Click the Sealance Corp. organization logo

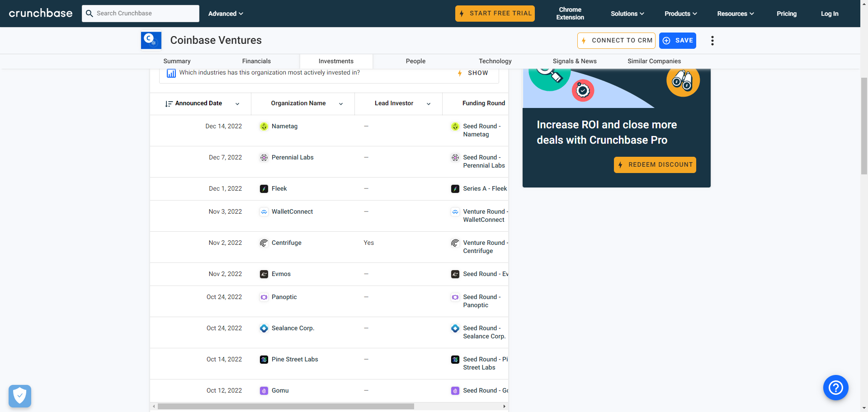click(x=264, y=328)
